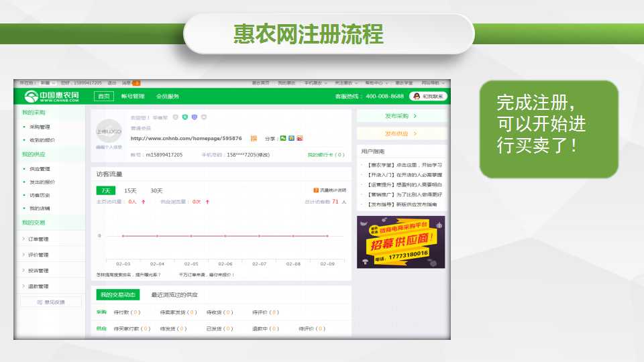The width and height of the screenshot is (644, 362).
Task: Click the 发布采购 button
Action: [401, 116]
